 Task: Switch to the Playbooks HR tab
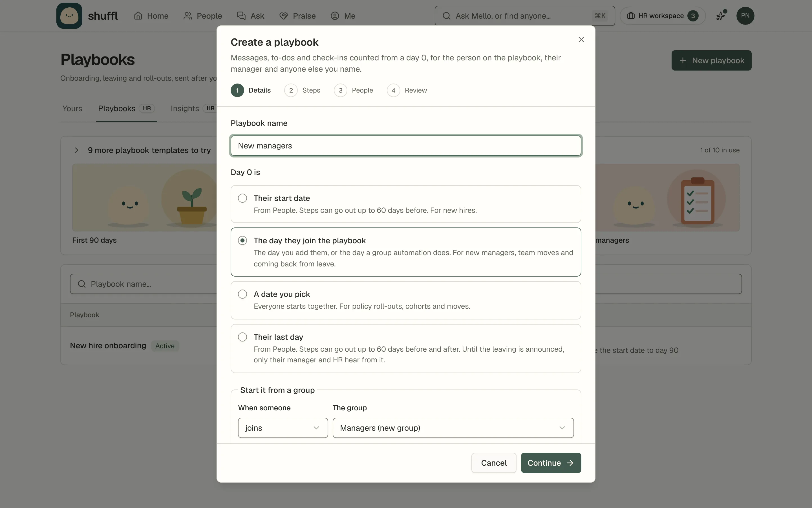click(x=127, y=109)
